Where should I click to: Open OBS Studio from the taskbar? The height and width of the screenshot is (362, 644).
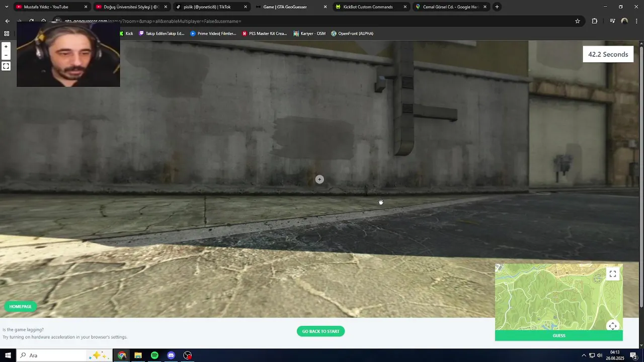coord(188,355)
